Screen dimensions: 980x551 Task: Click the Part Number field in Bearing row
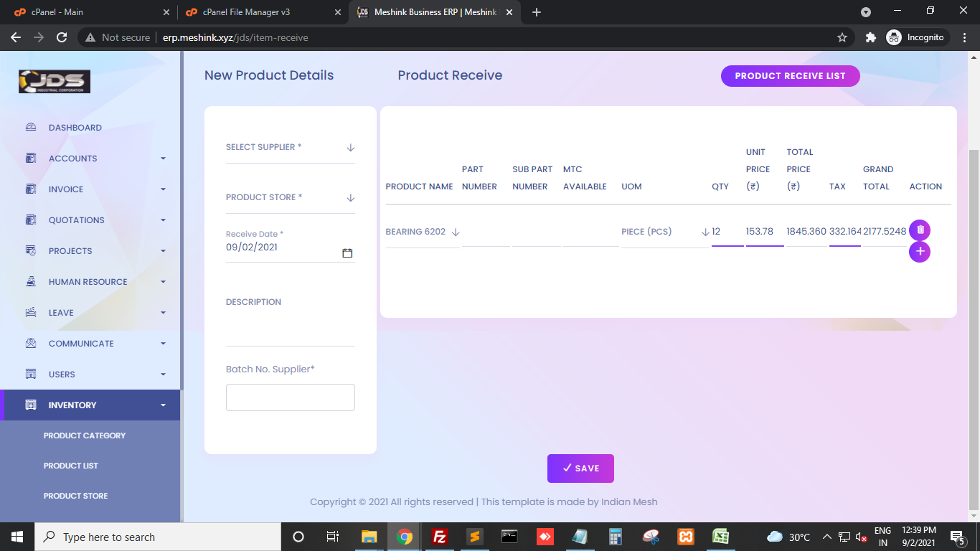coord(486,232)
